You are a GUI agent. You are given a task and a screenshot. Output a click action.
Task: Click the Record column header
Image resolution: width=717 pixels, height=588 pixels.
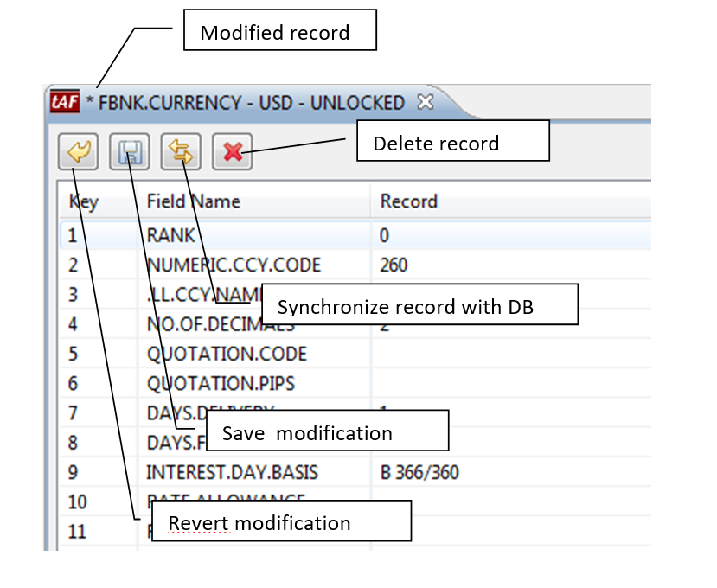coord(409,201)
